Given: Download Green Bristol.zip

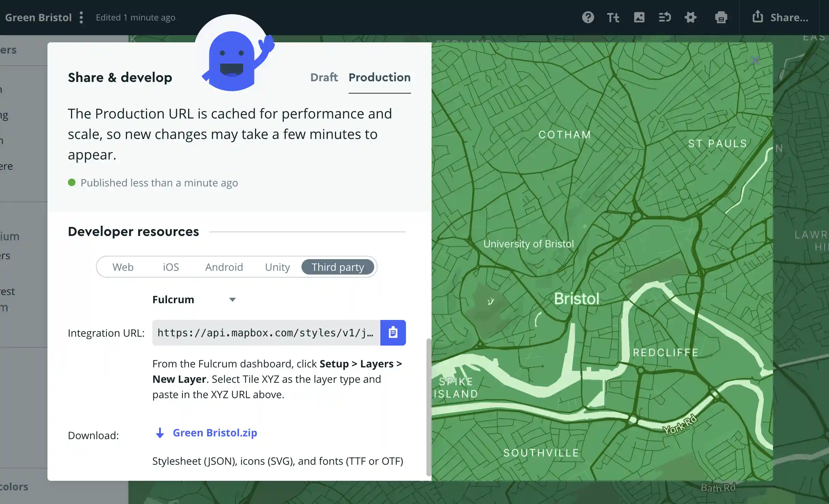Looking at the screenshot, I should (215, 433).
